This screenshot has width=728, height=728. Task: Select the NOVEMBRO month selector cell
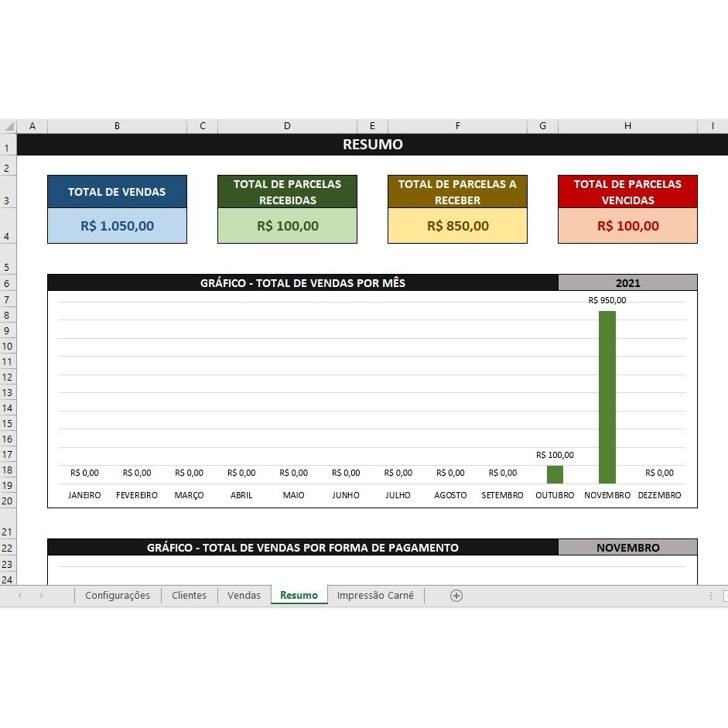[x=627, y=548]
